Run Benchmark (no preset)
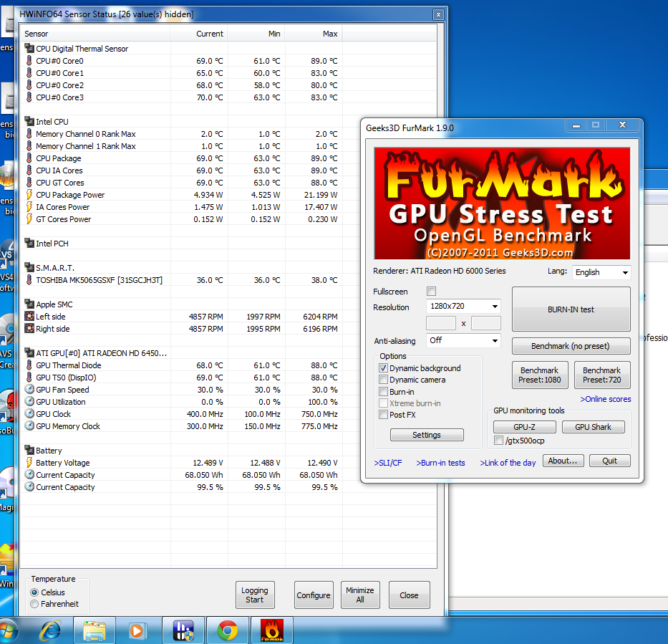The height and width of the screenshot is (644, 668). coord(571,346)
